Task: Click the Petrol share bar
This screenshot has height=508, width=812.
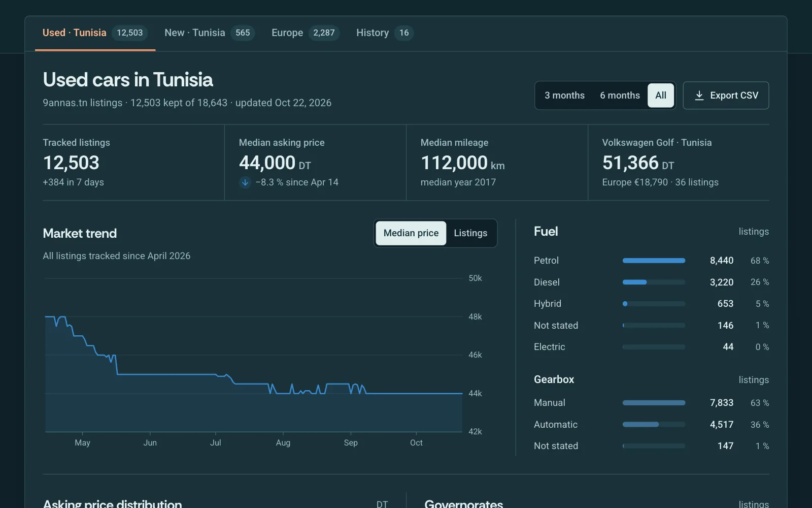Action: click(654, 261)
